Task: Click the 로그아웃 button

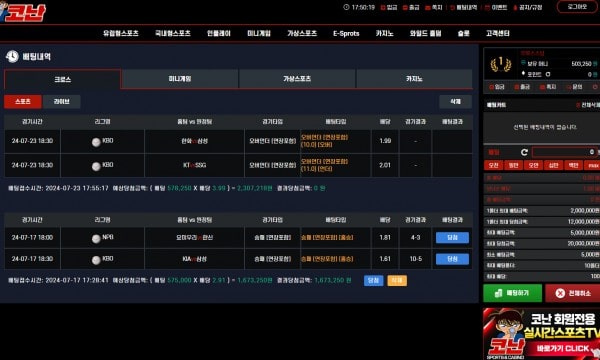Action: click(577, 7)
